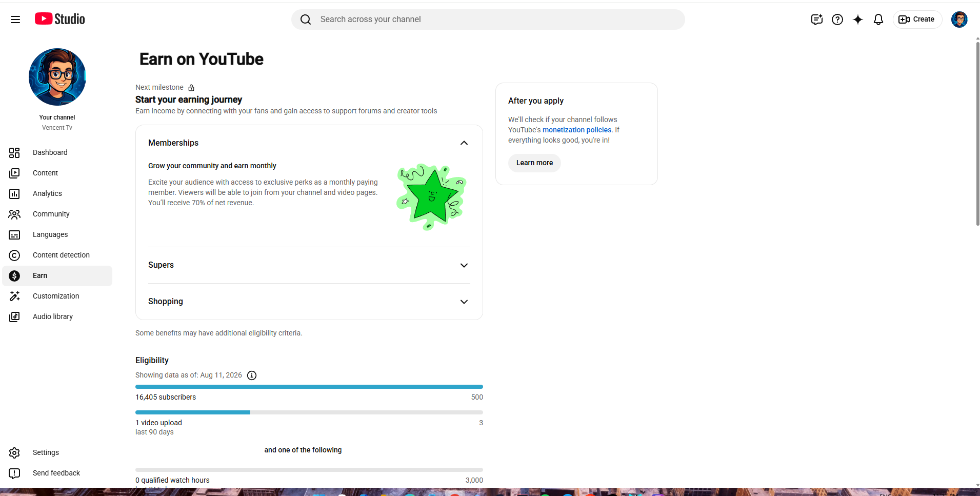
Task: Click the 'Start your earning journey' heading
Action: (189, 100)
